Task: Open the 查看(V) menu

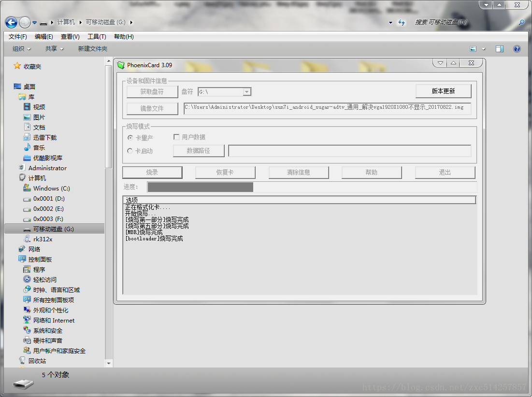Action: point(70,37)
